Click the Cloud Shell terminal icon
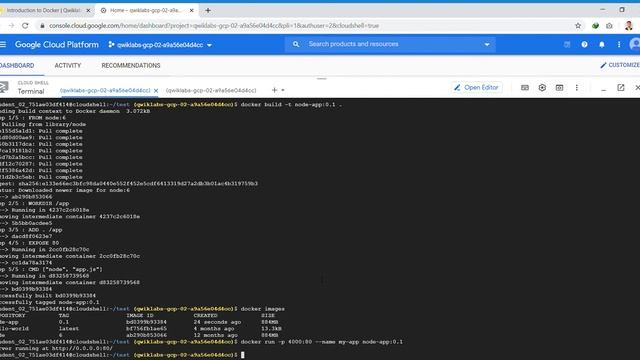Viewport: 640px width, 360px height. click(x=4, y=87)
